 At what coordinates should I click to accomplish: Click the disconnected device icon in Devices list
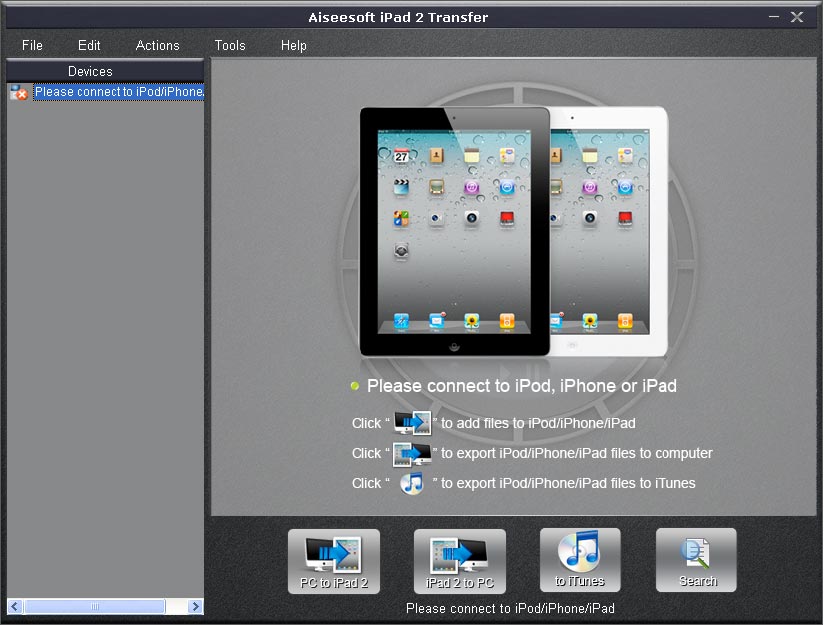pos(19,92)
